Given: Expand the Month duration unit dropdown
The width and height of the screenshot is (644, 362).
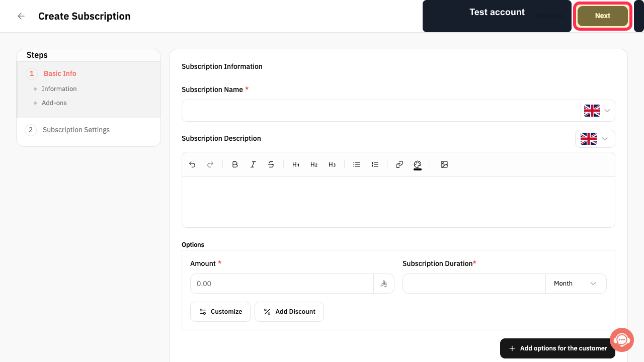Looking at the screenshot, I should (x=576, y=284).
